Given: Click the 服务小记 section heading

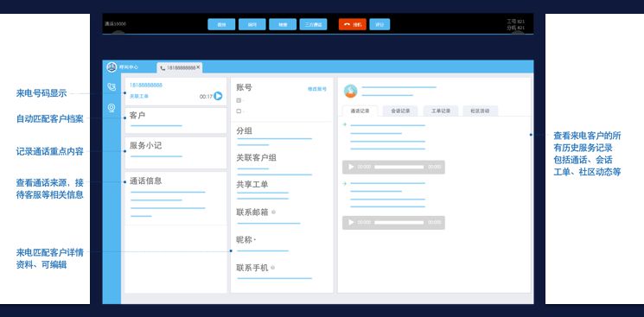Looking at the screenshot, I should [x=146, y=145].
